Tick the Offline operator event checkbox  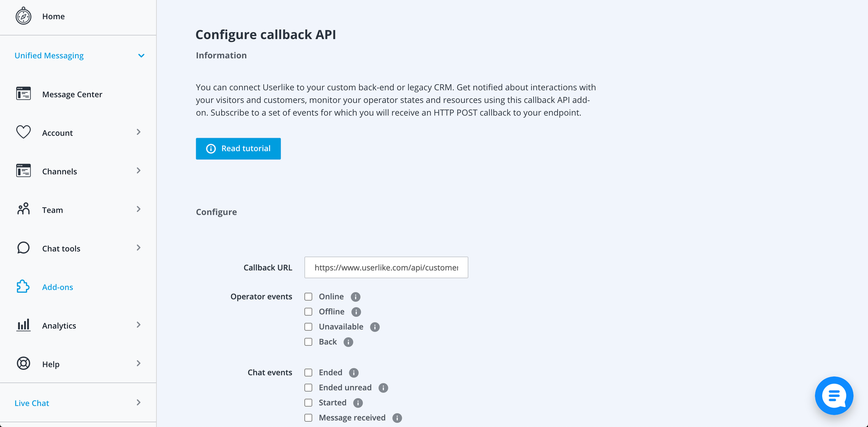(x=309, y=312)
